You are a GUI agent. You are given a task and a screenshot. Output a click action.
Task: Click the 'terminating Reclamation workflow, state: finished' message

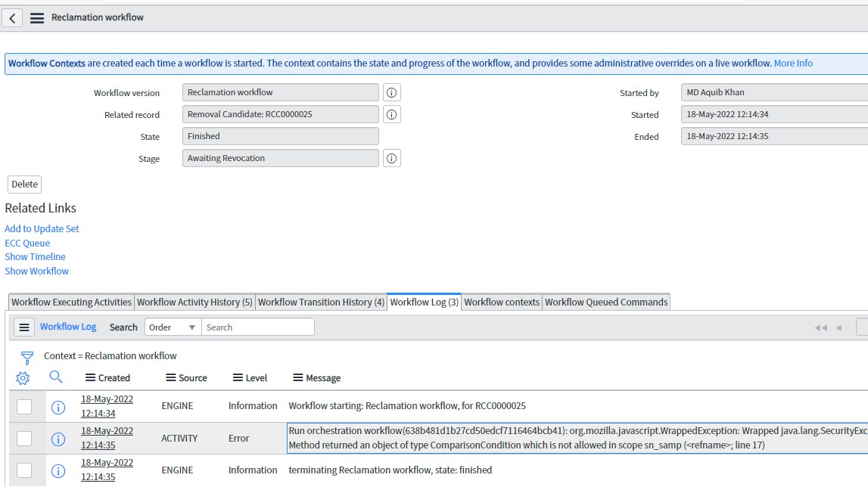tap(390, 470)
